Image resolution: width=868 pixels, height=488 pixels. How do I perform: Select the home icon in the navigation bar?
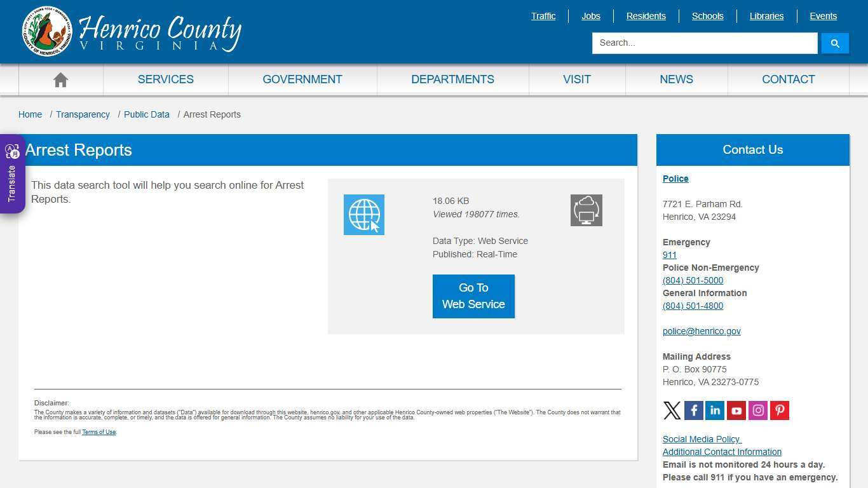point(60,79)
